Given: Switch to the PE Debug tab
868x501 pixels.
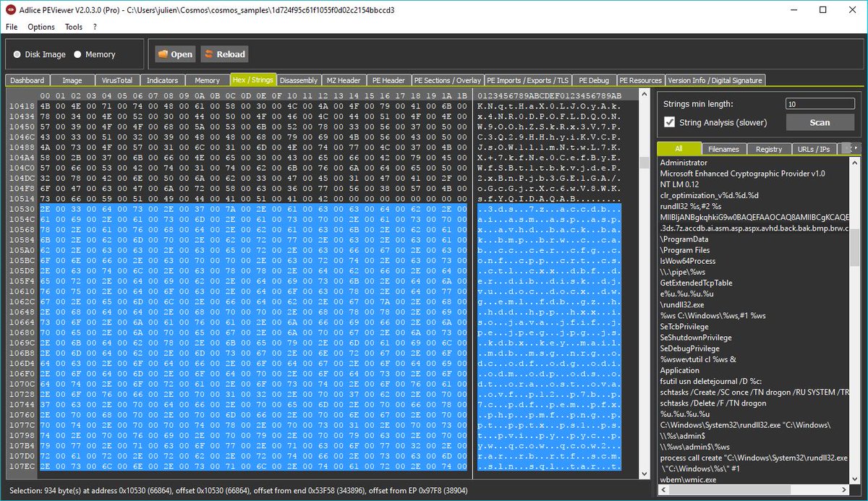Looking at the screenshot, I should click(594, 80).
